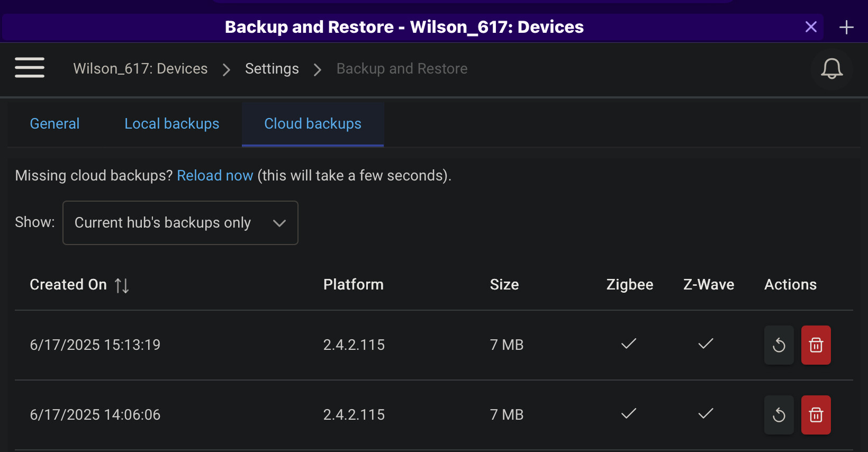This screenshot has width=868, height=452.
Task: Click the Reload now link
Action: pos(215,176)
